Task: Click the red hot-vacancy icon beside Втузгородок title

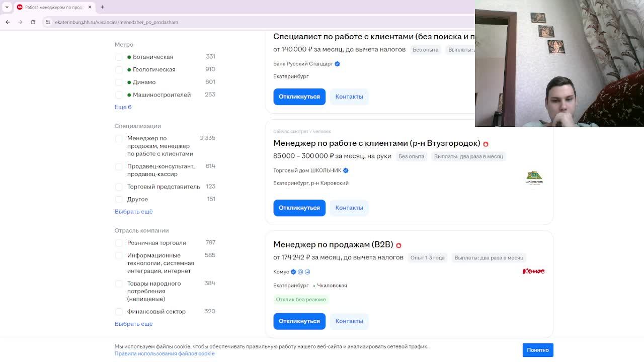Action: pos(486,144)
